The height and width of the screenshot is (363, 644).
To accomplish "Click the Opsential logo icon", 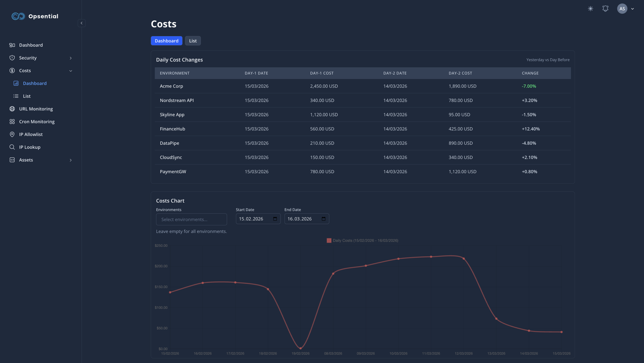I will (18, 16).
